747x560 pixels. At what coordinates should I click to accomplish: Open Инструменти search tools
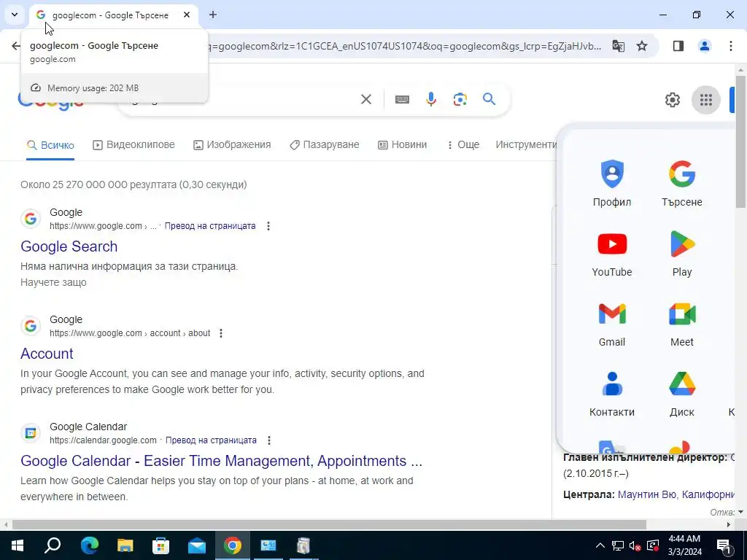coord(526,145)
